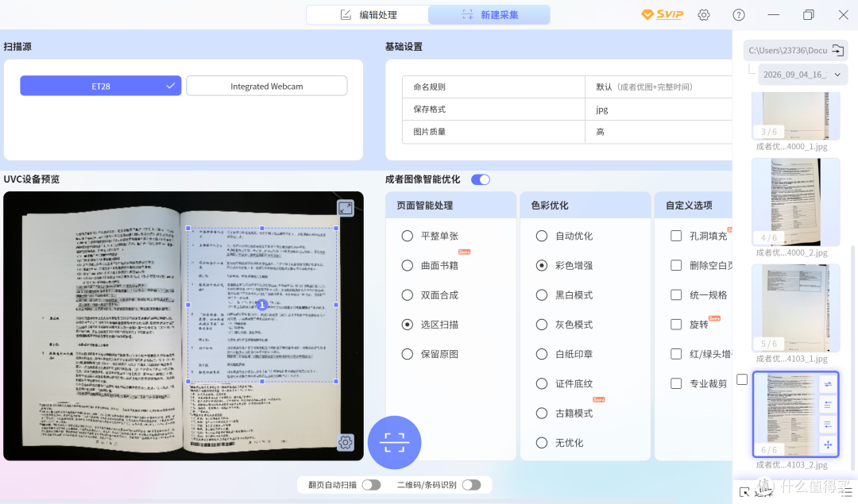Screen dimensions: 858x504
Task: Click bottom-right handle of selection box
Action: coord(336,381)
